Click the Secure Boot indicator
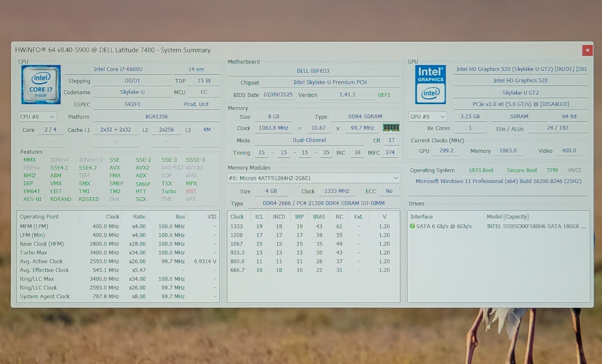Image resolution: width=602 pixels, height=364 pixels. (522, 170)
